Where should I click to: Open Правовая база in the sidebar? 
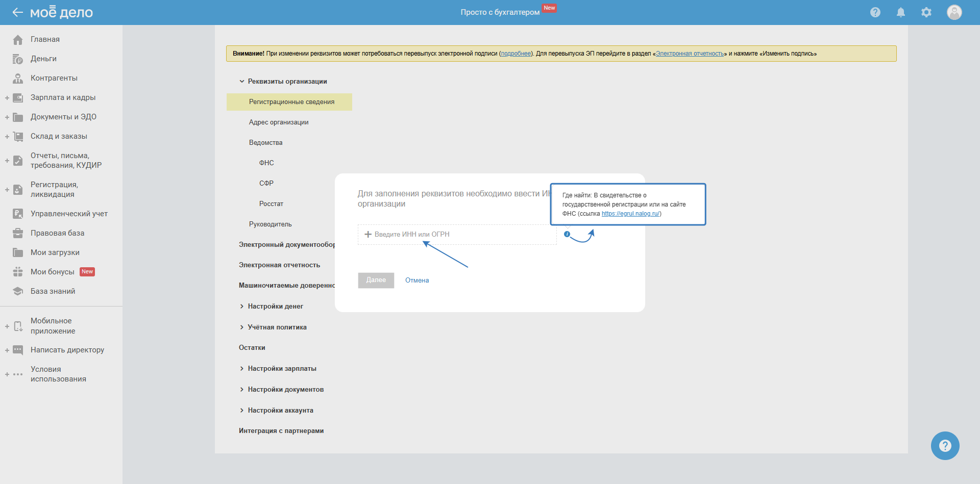point(57,233)
